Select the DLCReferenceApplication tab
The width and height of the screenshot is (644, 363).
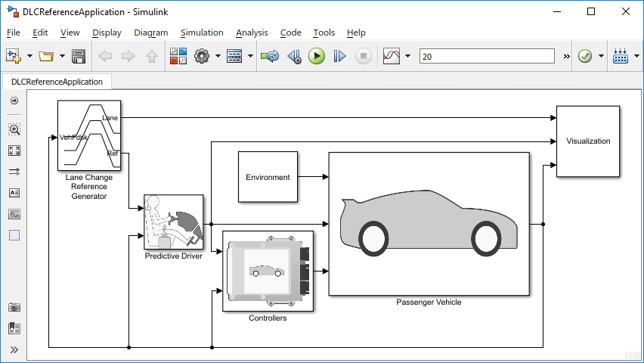tap(57, 82)
